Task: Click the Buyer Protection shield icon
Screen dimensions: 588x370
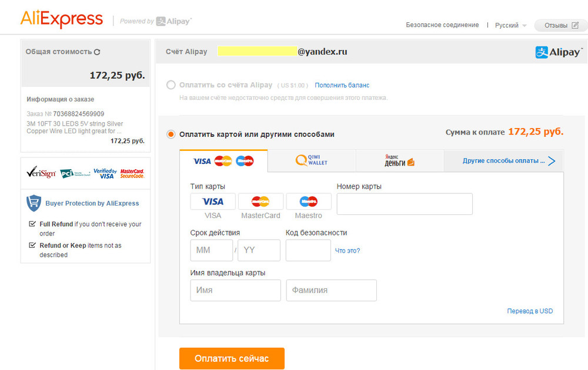Action: pyautogui.click(x=34, y=203)
